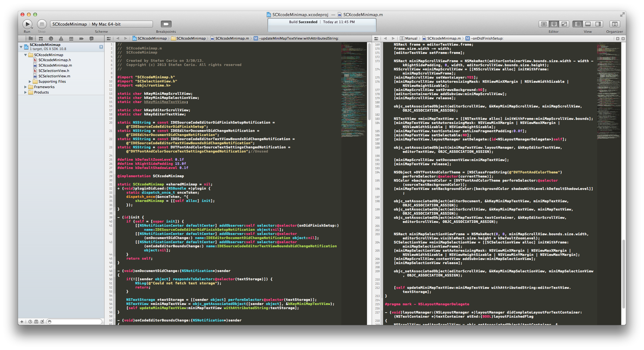644x350 pixels.
Task: Open the Run button options arrow
Action: click(x=32, y=28)
